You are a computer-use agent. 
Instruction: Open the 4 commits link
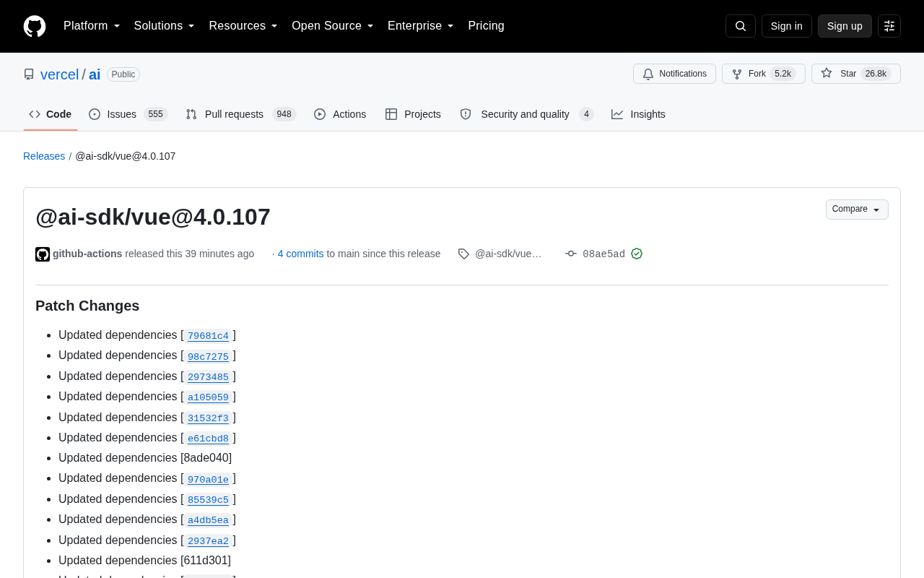pyautogui.click(x=300, y=254)
